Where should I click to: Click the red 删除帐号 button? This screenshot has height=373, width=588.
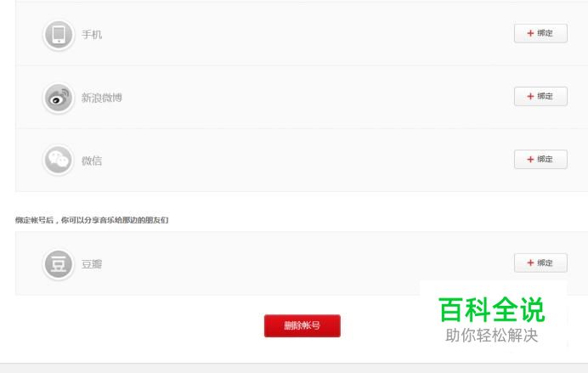click(302, 325)
